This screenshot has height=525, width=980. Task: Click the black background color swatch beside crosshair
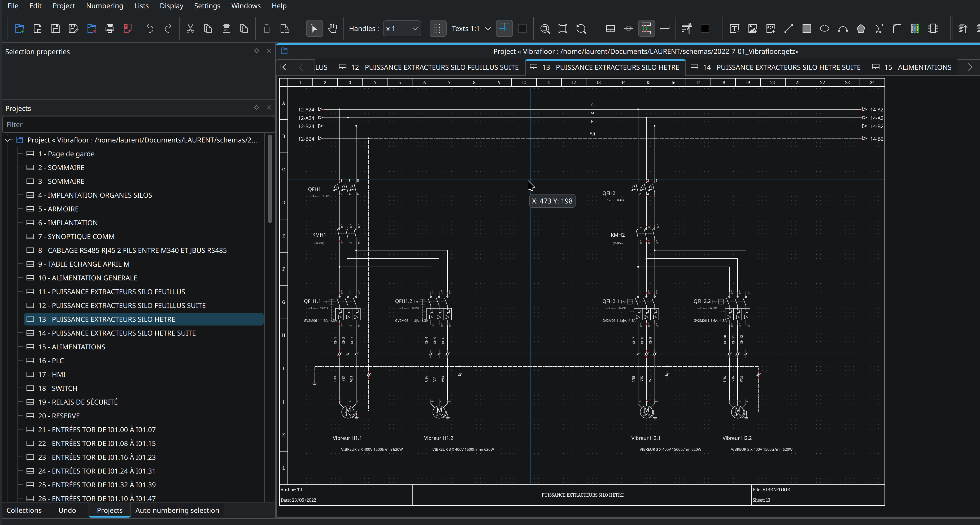522,29
